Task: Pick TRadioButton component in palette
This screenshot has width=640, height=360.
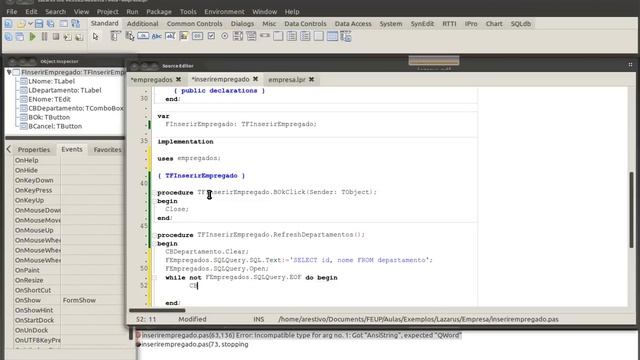Action: pyautogui.click(x=224, y=36)
